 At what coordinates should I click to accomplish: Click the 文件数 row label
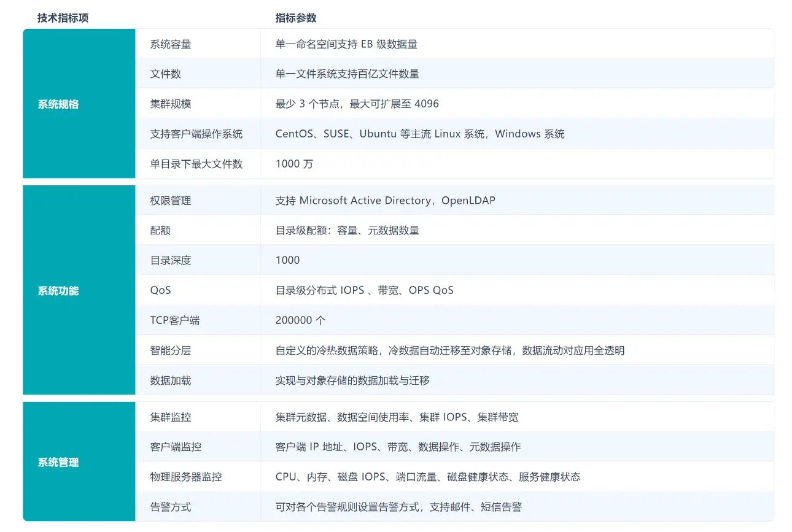[166, 74]
